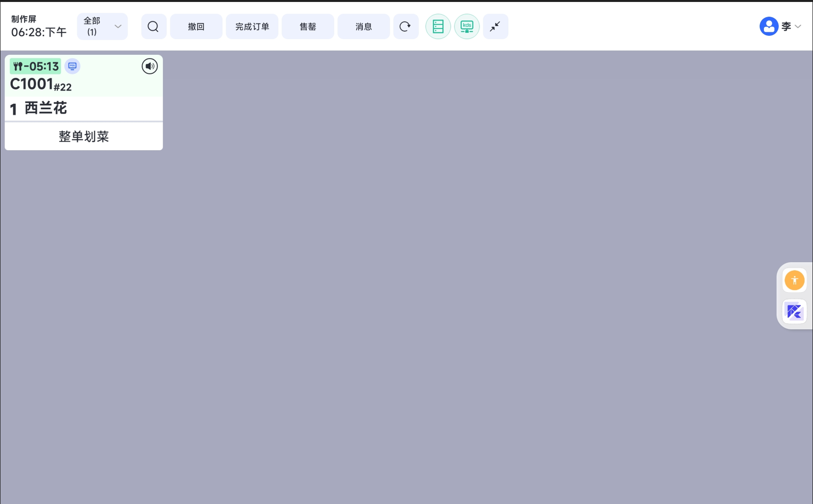Open the 售罄 menu item

point(308,26)
